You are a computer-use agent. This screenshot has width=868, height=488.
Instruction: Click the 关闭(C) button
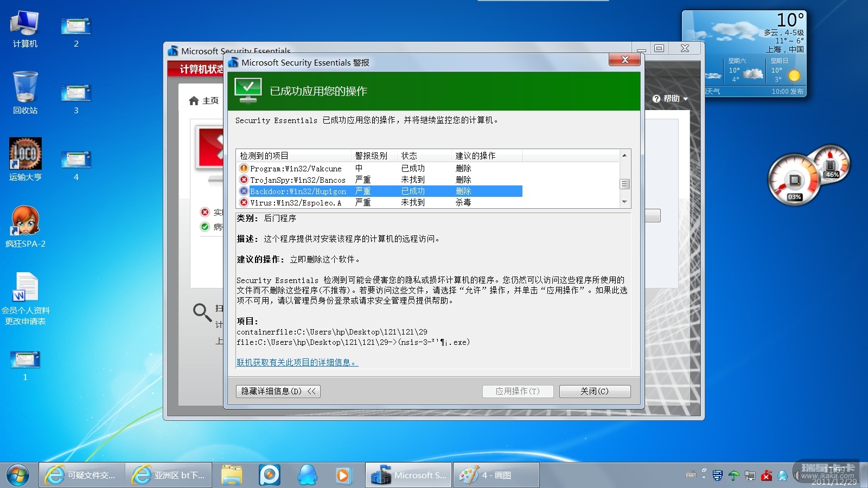pos(595,391)
